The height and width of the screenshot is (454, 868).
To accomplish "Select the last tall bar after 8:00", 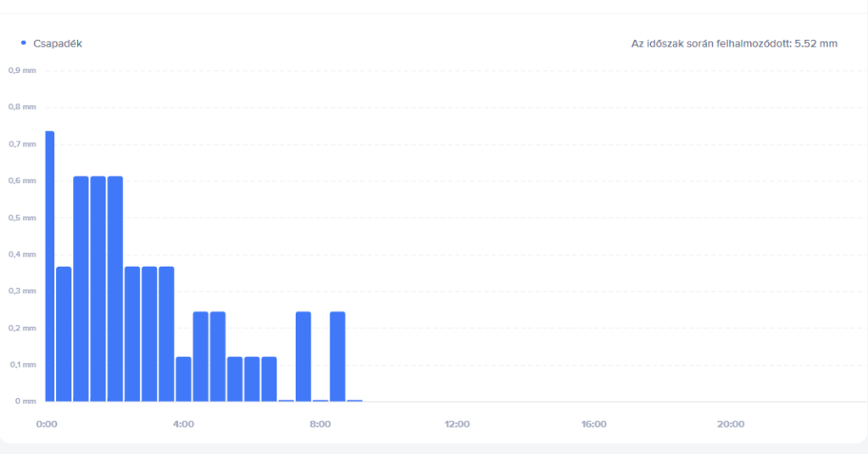I will pyautogui.click(x=337, y=356).
